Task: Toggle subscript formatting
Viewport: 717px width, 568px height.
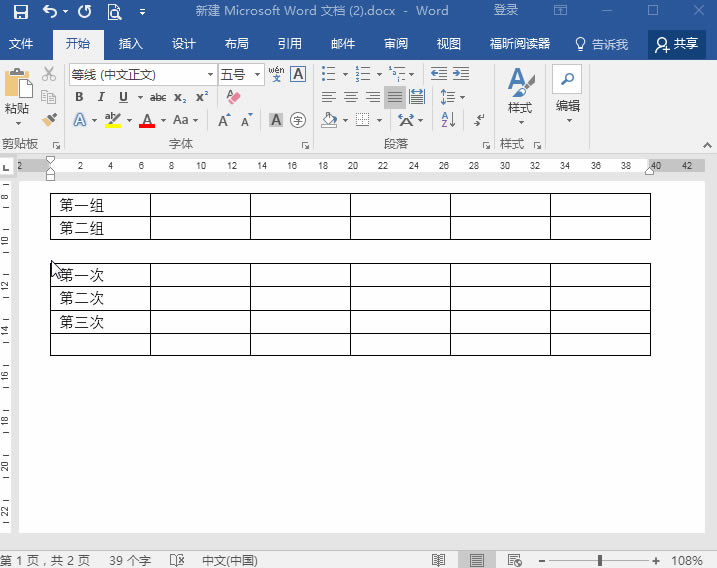Action: coord(180,97)
